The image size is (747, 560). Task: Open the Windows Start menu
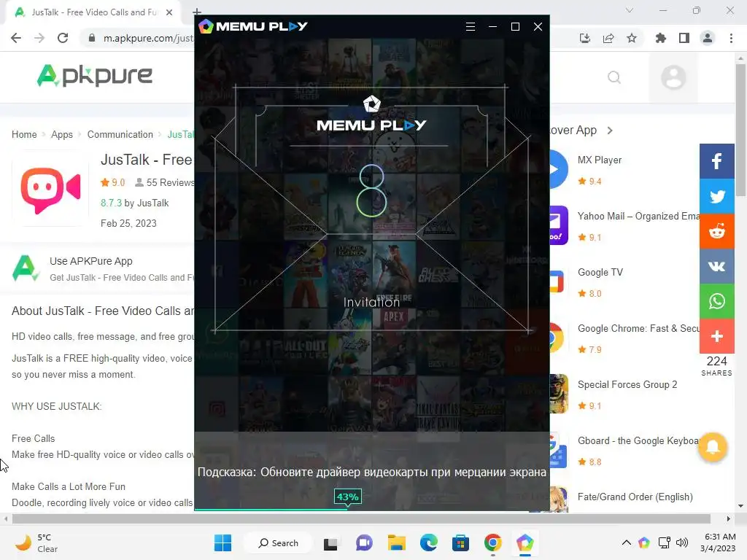coord(223,542)
